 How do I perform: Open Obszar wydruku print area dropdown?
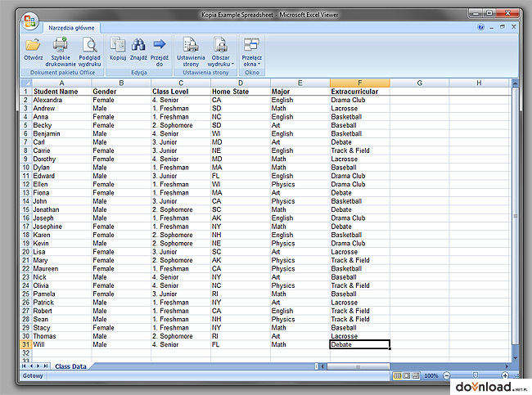tap(220, 52)
